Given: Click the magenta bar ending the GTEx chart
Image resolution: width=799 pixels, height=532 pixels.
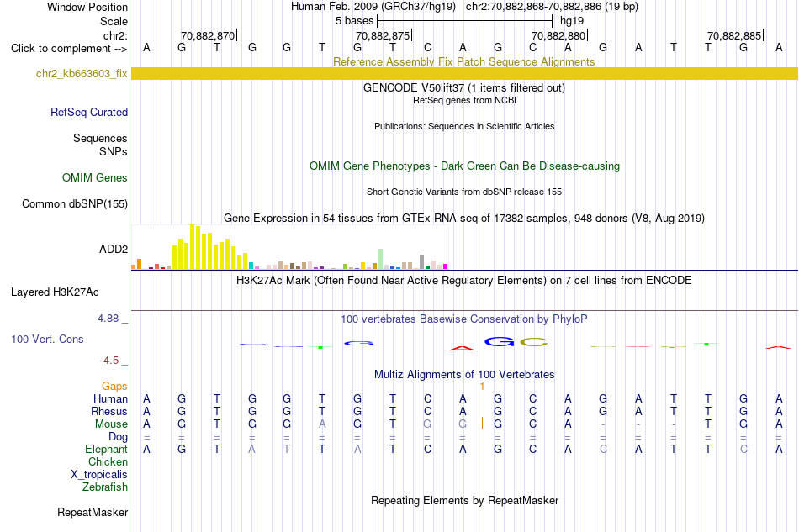Looking at the screenshot, I should (445, 266).
